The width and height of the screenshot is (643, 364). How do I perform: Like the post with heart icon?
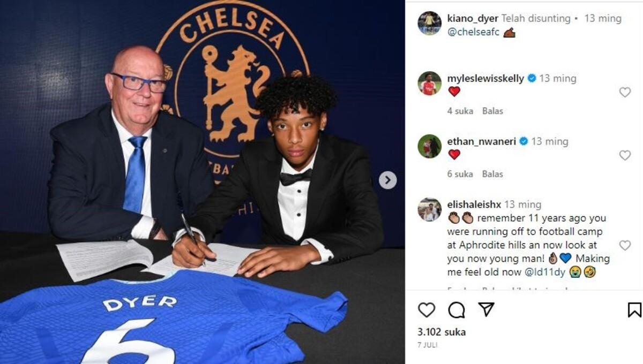point(427,310)
